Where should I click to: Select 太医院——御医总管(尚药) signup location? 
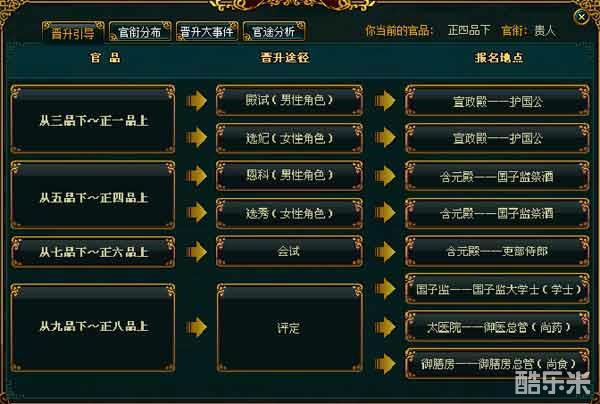497,326
